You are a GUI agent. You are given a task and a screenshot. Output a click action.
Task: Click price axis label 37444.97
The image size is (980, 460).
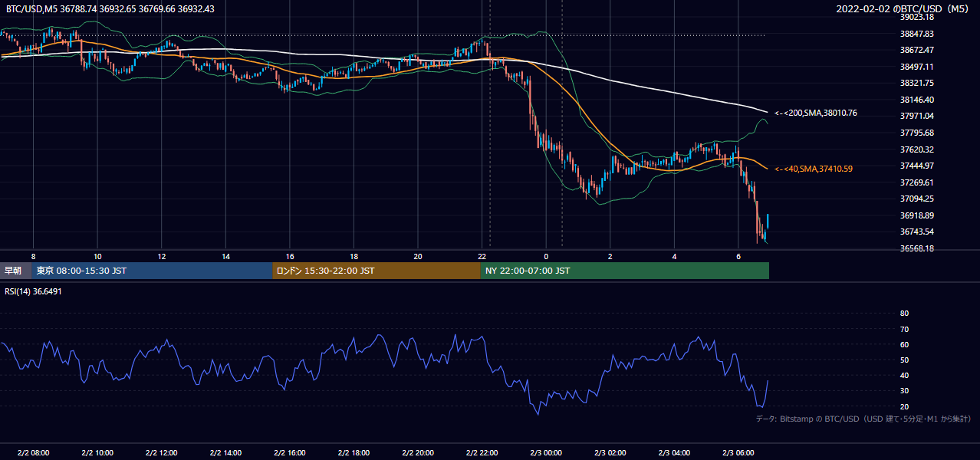pyautogui.click(x=917, y=166)
